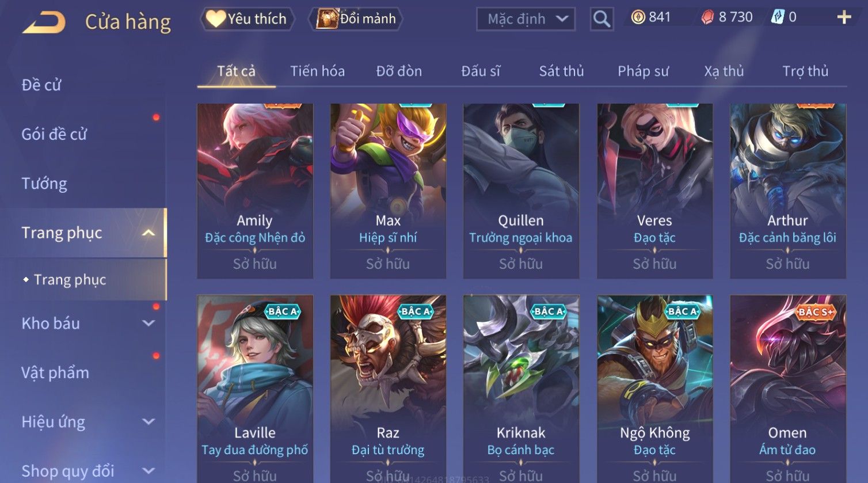Click the back arrow icon beside Cửa hàng
868x483 pixels.
tap(44, 22)
